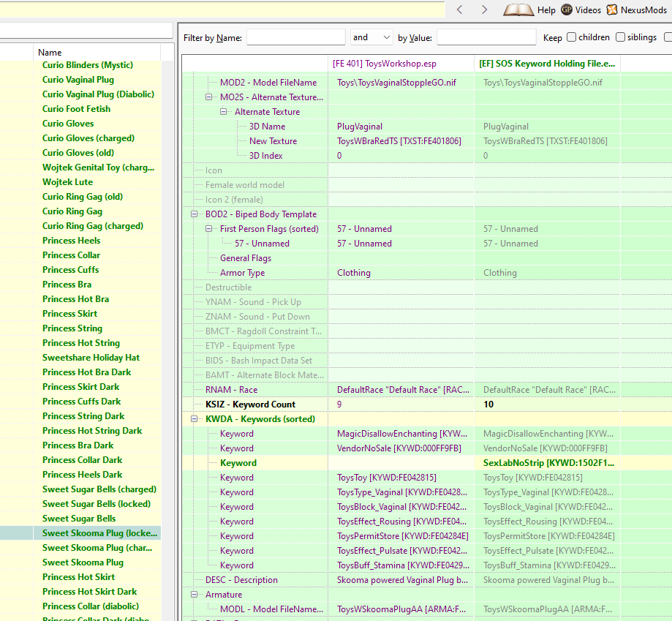Open the Help book icon
672x621 pixels.
(518, 10)
